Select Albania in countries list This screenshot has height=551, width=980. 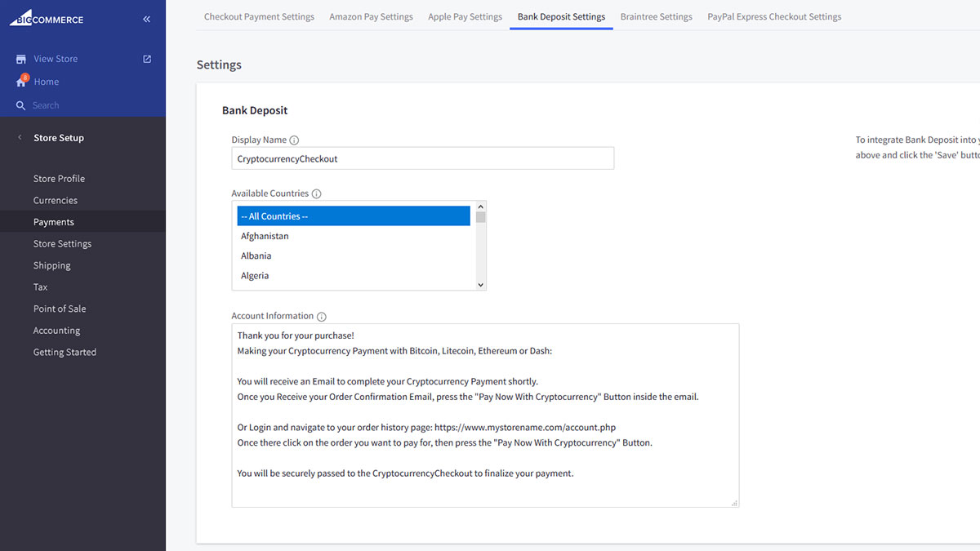click(354, 256)
